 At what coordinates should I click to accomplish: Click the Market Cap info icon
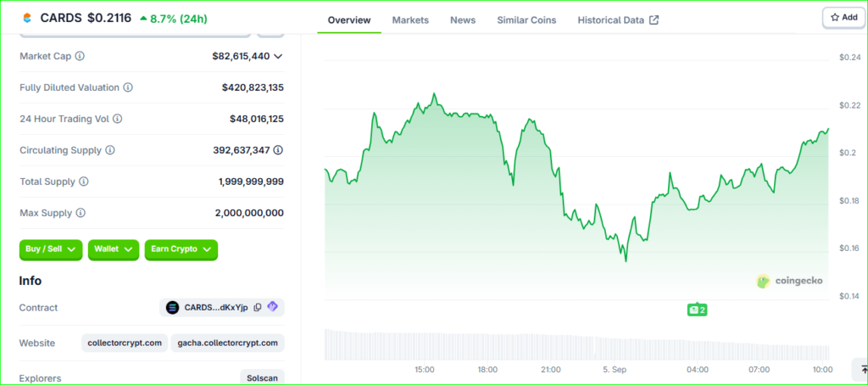[80, 56]
